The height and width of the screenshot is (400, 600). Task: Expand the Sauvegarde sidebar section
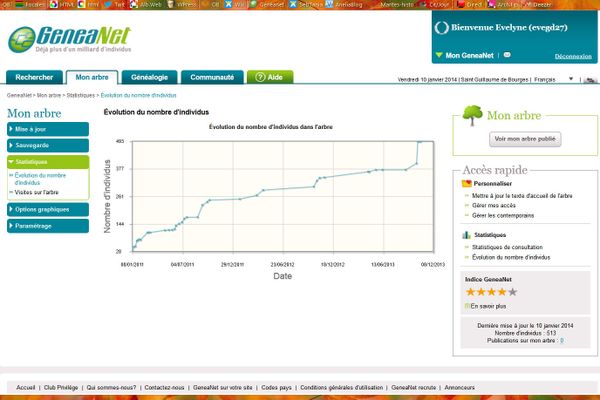tap(48, 145)
